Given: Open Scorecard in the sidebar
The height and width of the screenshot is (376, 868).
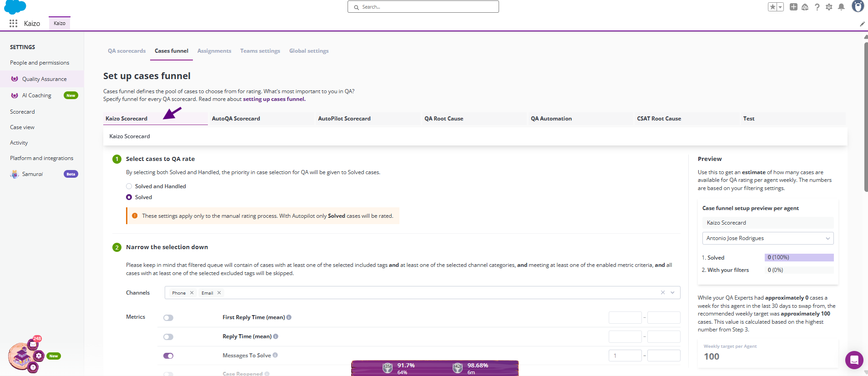Looking at the screenshot, I should (22, 112).
